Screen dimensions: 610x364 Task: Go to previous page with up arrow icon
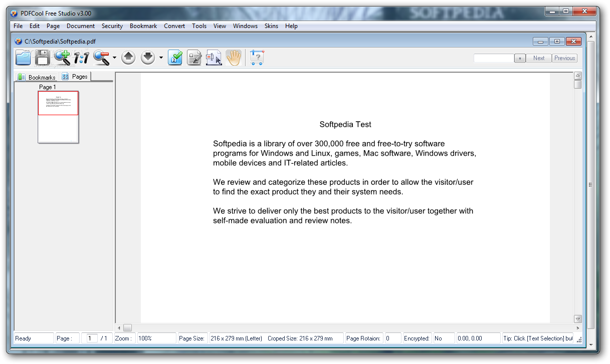(128, 58)
